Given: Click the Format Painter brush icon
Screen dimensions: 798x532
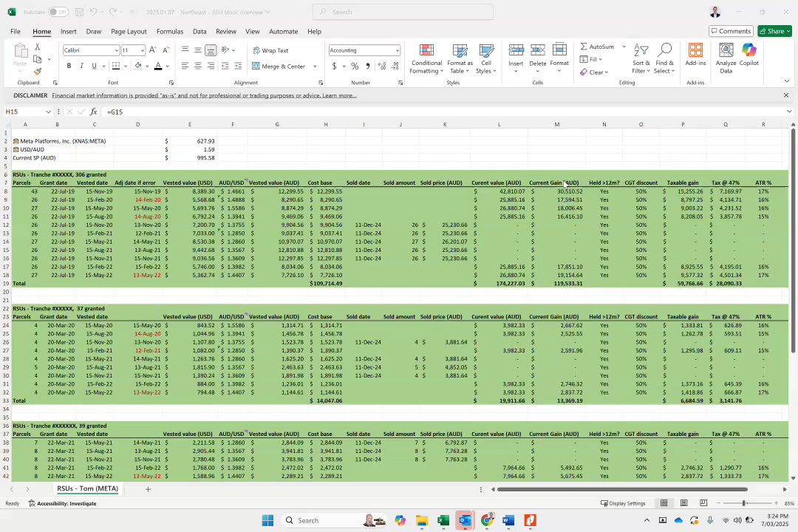Looking at the screenshot, I should click(x=38, y=71).
